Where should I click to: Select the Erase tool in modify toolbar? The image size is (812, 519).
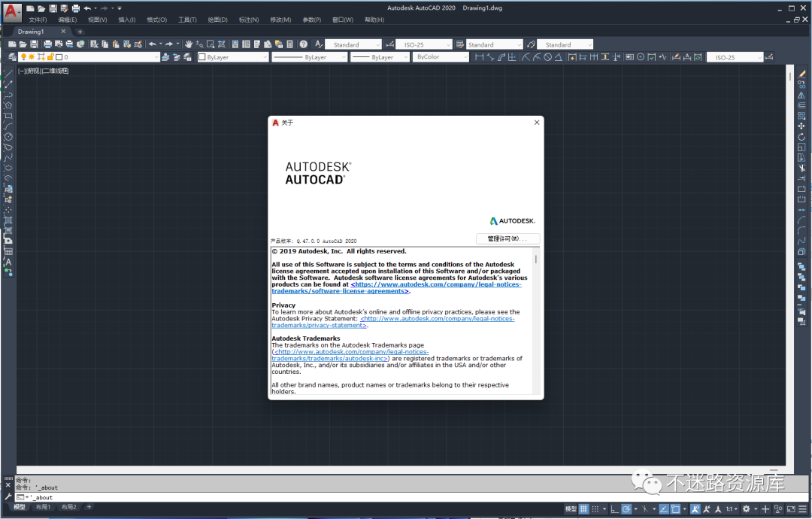click(801, 74)
